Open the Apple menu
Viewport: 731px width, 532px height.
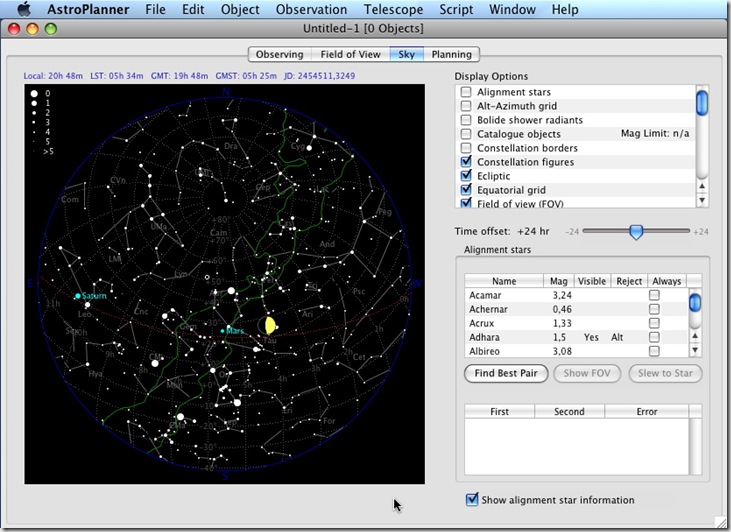(24, 9)
